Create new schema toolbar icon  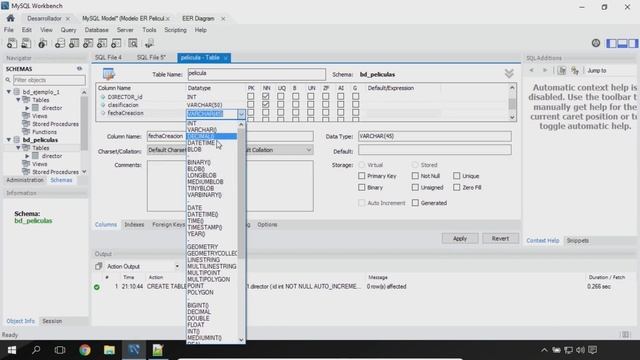pos(60,43)
